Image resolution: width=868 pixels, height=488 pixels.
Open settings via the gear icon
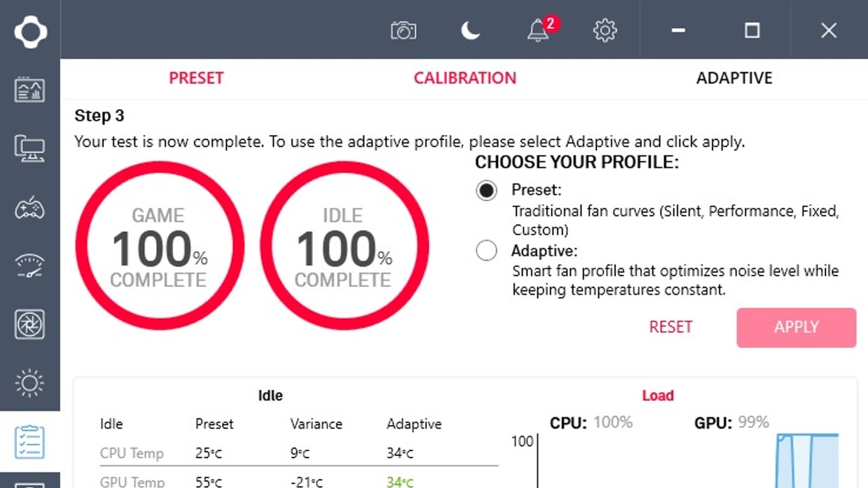coord(605,30)
